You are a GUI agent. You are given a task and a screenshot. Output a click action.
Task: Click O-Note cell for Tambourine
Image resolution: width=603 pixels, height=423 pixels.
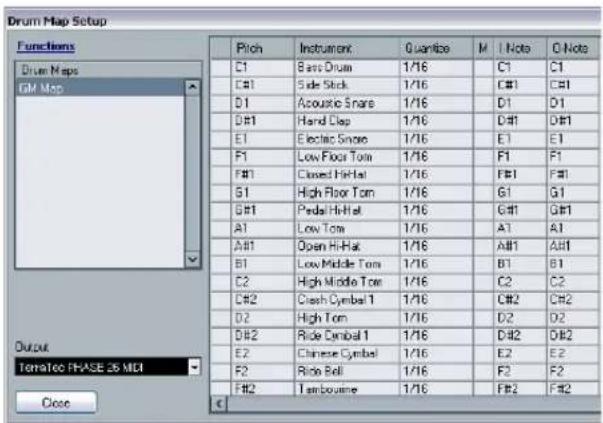[x=573, y=388]
